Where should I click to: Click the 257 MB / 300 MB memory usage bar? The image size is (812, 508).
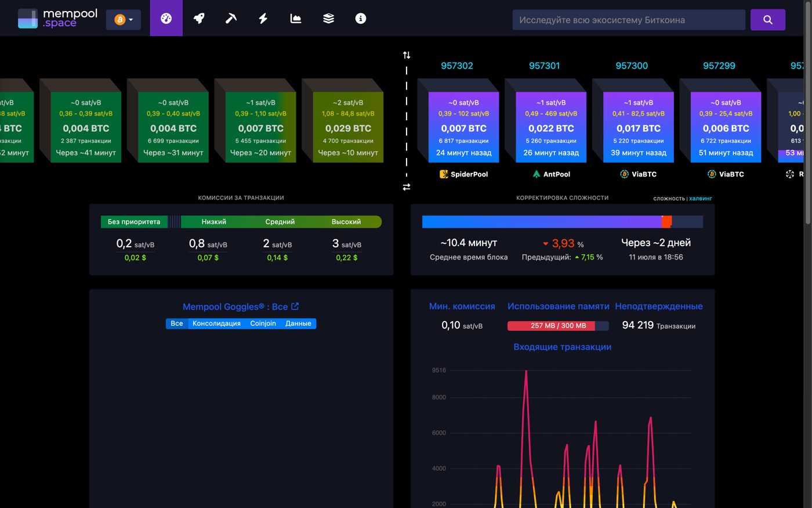(x=558, y=326)
